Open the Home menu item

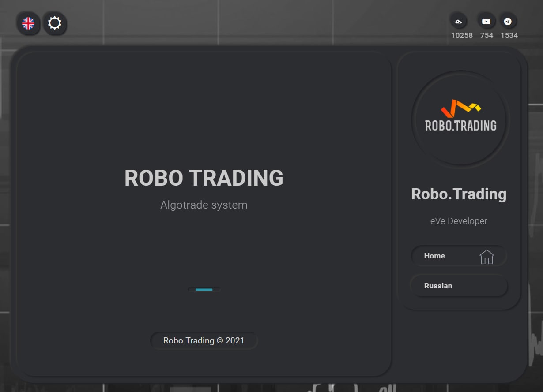pyautogui.click(x=459, y=256)
